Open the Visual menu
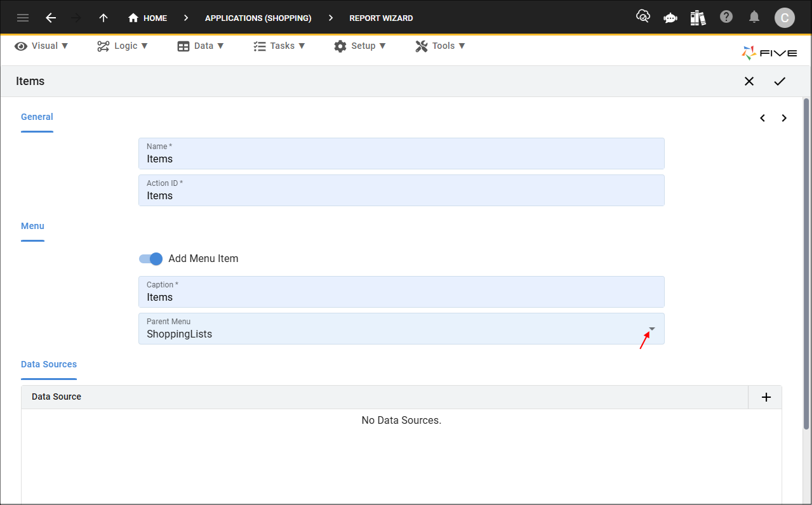812x505 pixels. click(x=42, y=46)
